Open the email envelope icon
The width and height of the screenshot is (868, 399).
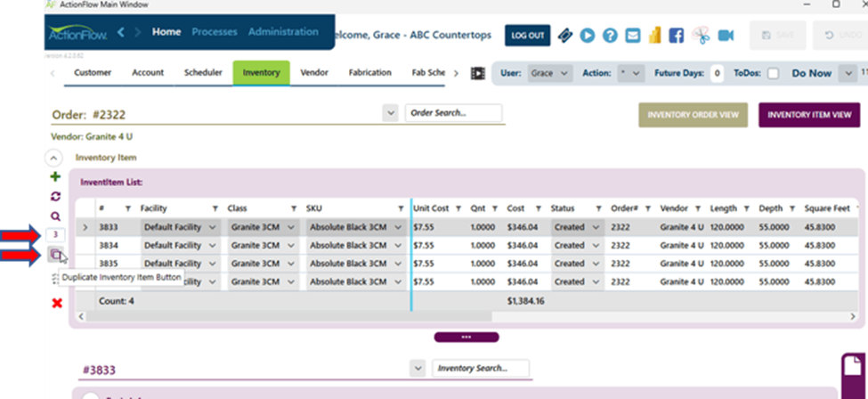[632, 36]
